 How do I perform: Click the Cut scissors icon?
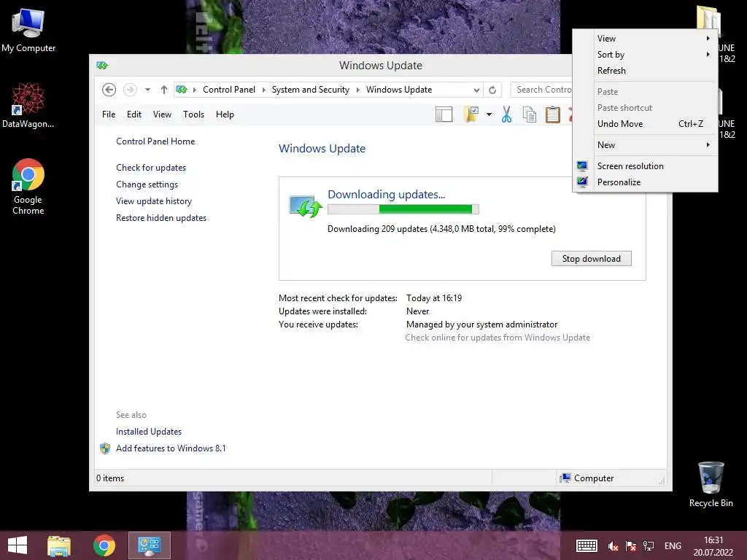pyautogui.click(x=506, y=114)
